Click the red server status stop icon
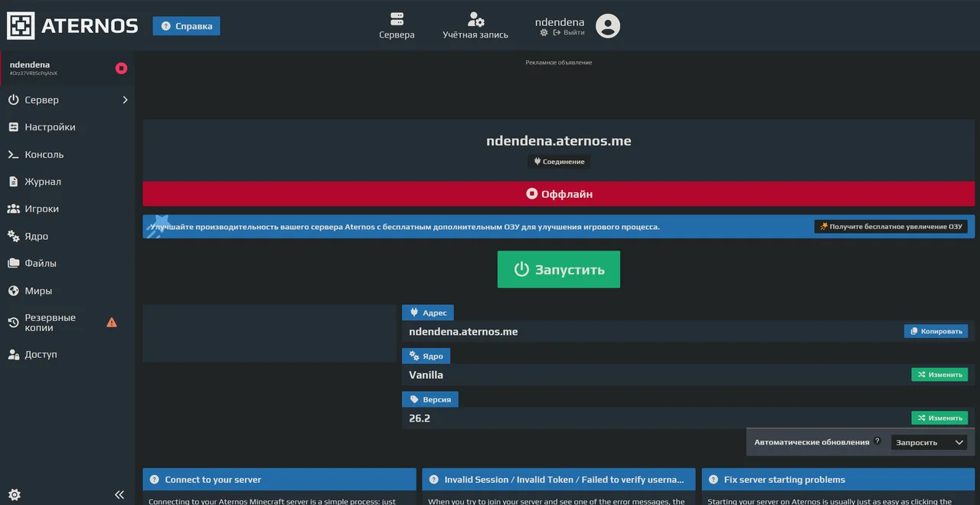The width and height of the screenshot is (980, 505). [121, 68]
